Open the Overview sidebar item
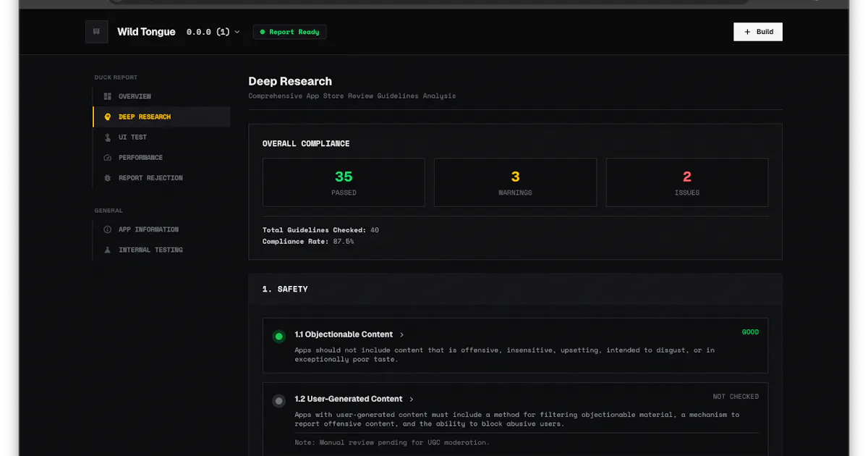The width and height of the screenshot is (868, 456). (161, 96)
